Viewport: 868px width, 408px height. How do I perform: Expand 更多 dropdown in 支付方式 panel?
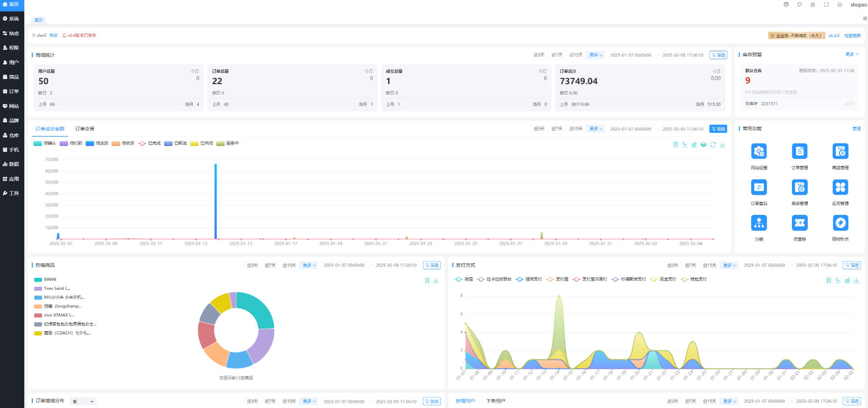pos(730,265)
